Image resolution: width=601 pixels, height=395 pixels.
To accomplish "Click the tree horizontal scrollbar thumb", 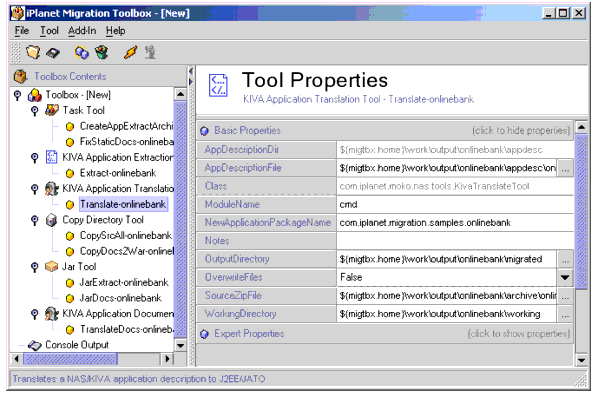I will [71, 359].
